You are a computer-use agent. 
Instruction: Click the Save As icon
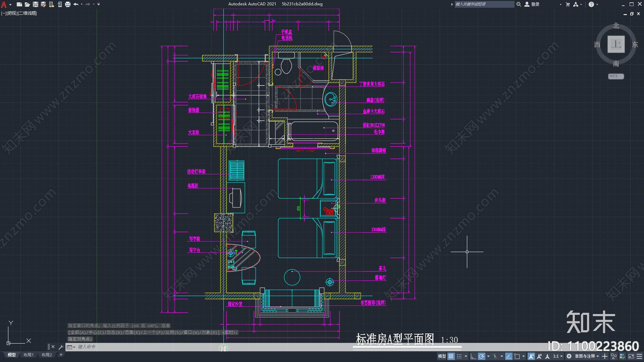click(x=43, y=4)
